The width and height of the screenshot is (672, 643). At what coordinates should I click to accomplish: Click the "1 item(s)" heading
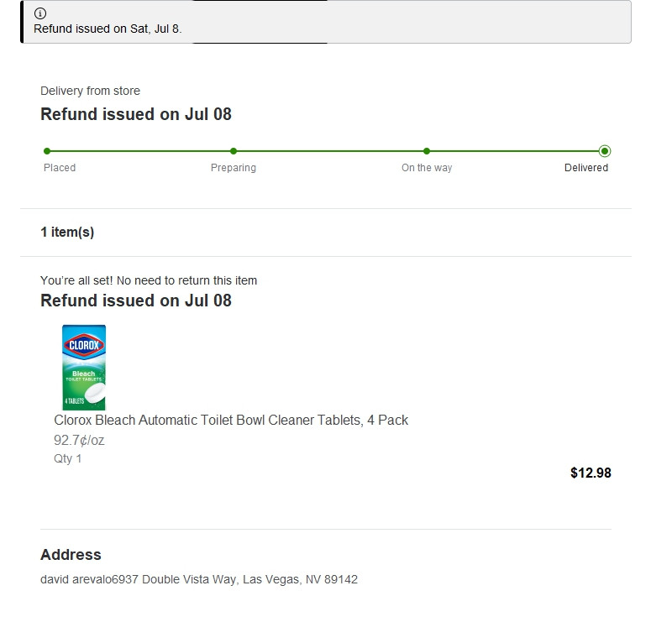67,233
